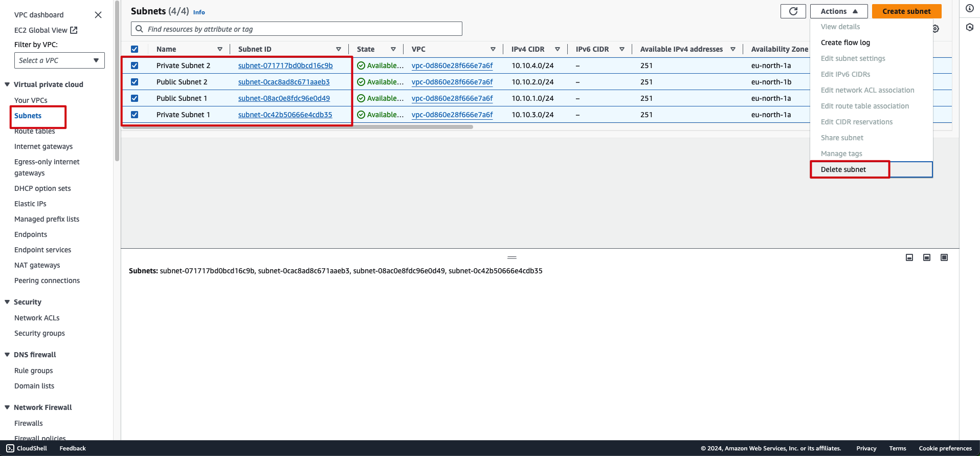Toggle the select-all header checkbox
This screenshot has height=456, width=980.
click(x=135, y=49)
